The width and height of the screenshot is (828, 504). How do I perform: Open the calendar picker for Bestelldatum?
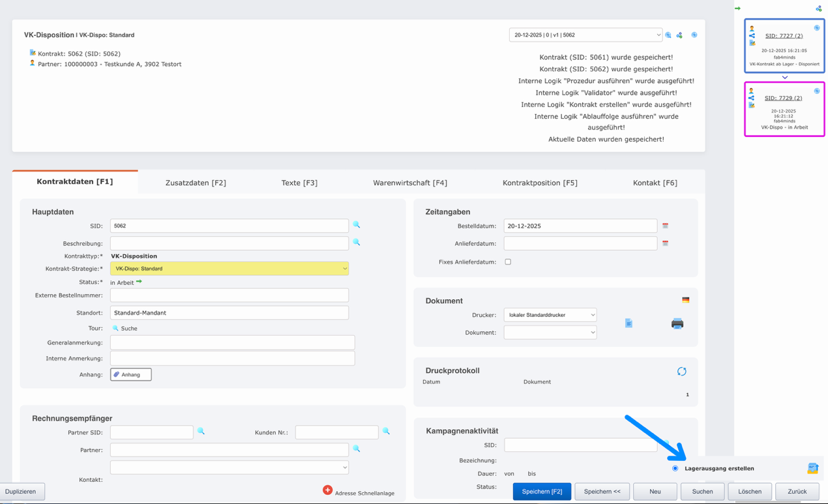pos(666,226)
